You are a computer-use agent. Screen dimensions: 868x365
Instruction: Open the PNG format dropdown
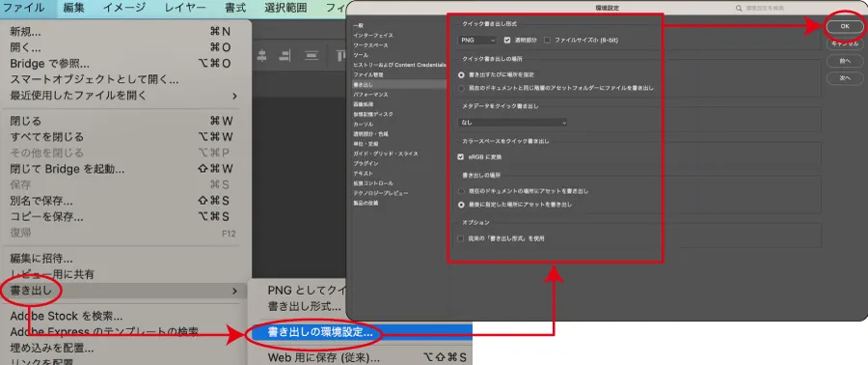pos(477,40)
